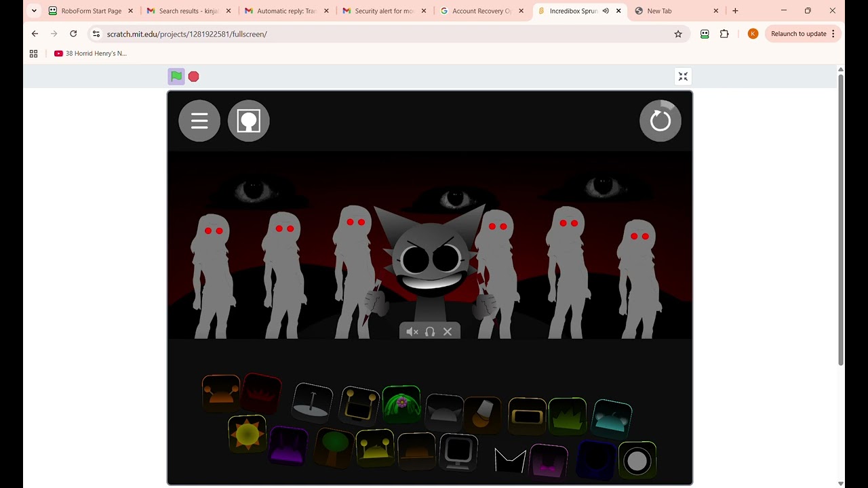Select the gray satellite dish icon
The width and height of the screenshot is (868, 488).
(313, 403)
